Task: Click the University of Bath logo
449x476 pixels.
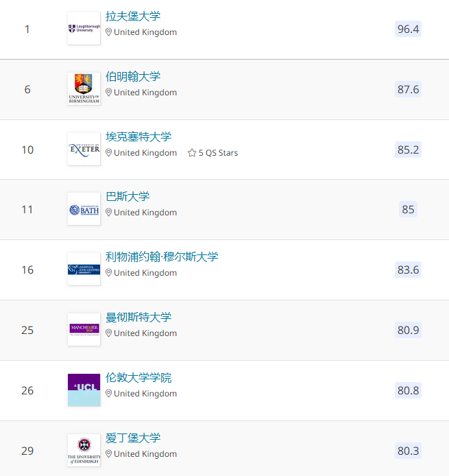Action: coord(84,210)
